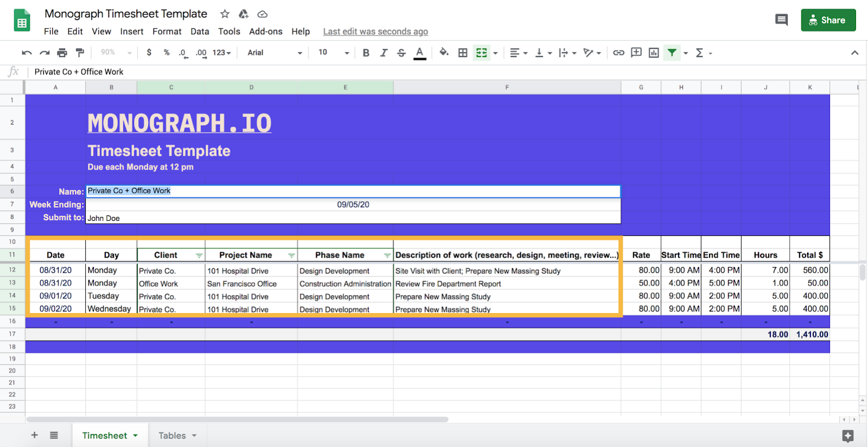Click the Insert comment icon
868x447 pixels.
coord(636,53)
